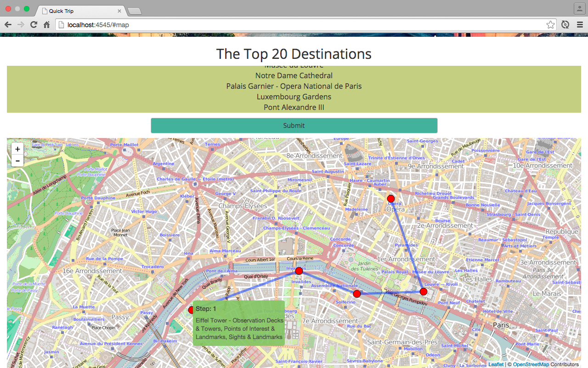
Task: Choose Pont Alexandre III in the list
Action: click(x=294, y=107)
